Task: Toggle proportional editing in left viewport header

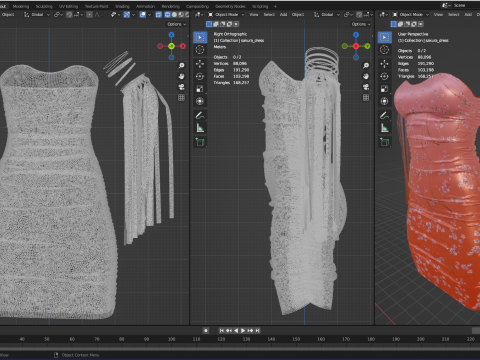Action: (x=89, y=15)
